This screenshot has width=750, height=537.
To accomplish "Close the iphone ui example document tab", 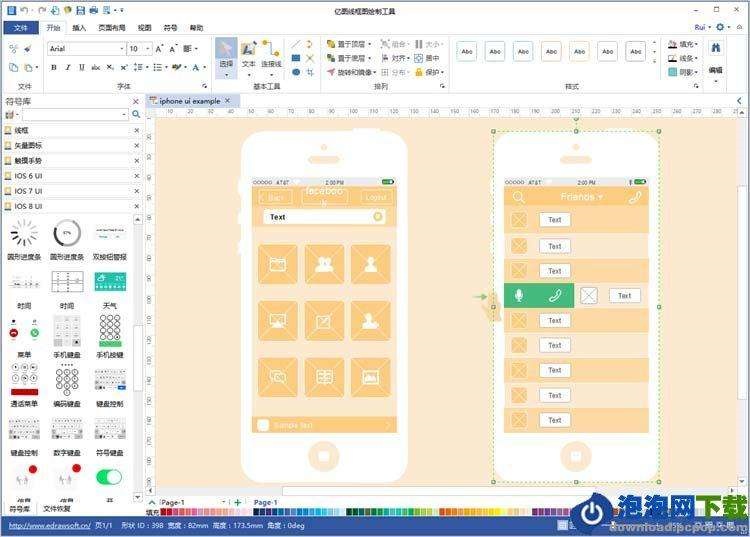I will click(228, 100).
